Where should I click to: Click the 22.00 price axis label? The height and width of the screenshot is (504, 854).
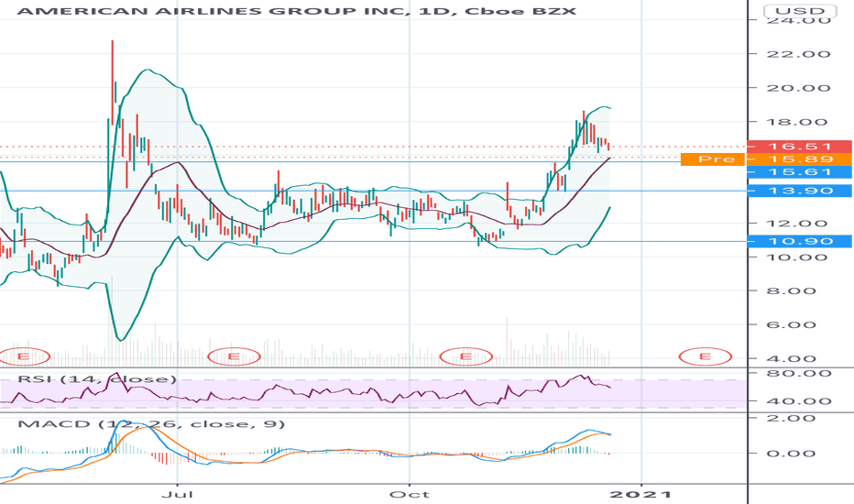[x=798, y=54]
